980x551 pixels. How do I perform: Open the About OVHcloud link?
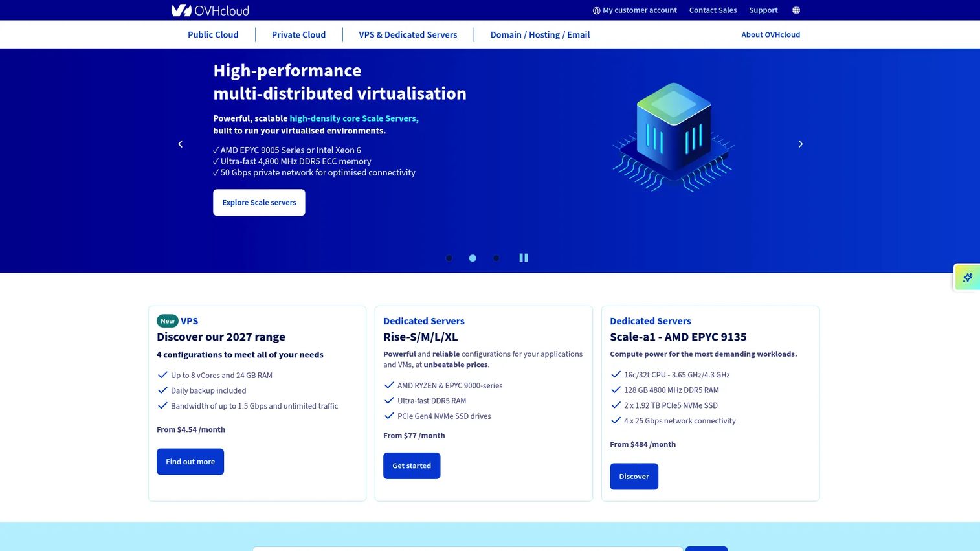[770, 35]
